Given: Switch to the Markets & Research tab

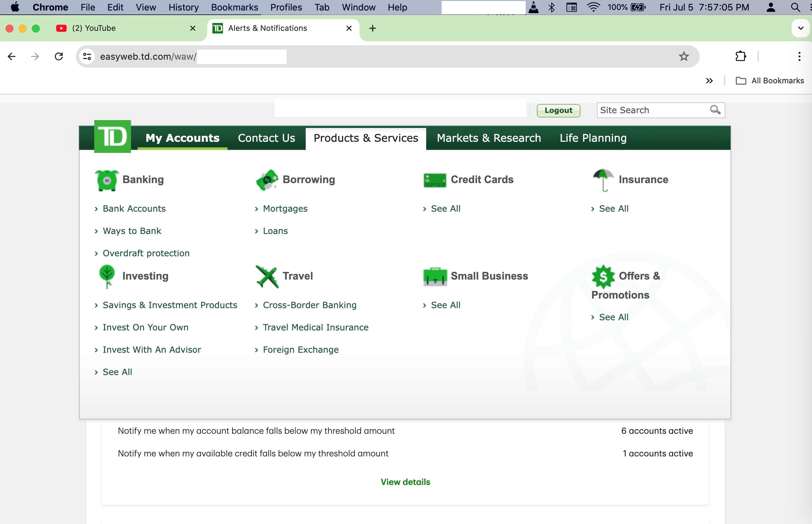Looking at the screenshot, I should coord(489,138).
